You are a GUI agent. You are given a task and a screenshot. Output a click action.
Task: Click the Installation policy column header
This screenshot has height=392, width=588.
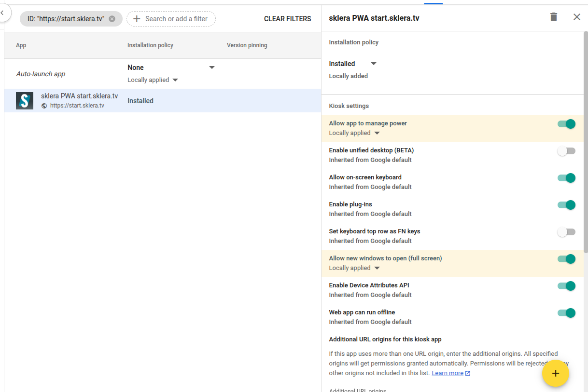click(150, 45)
